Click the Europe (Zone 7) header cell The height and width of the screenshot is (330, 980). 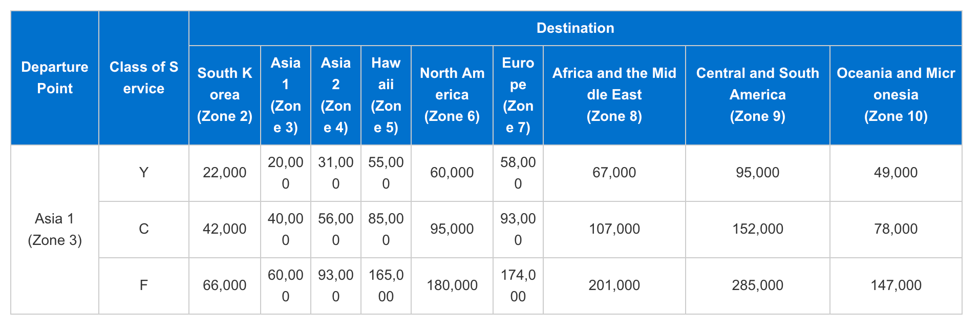point(518,95)
